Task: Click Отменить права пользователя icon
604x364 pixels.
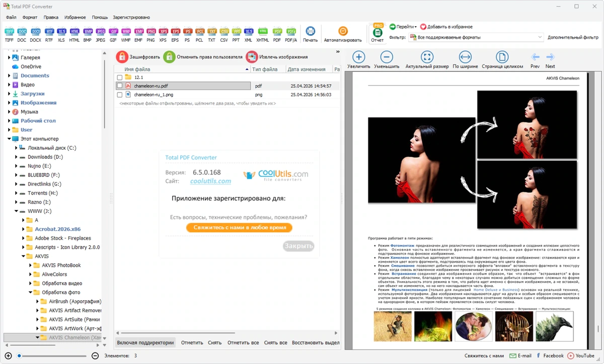Action: tap(169, 57)
